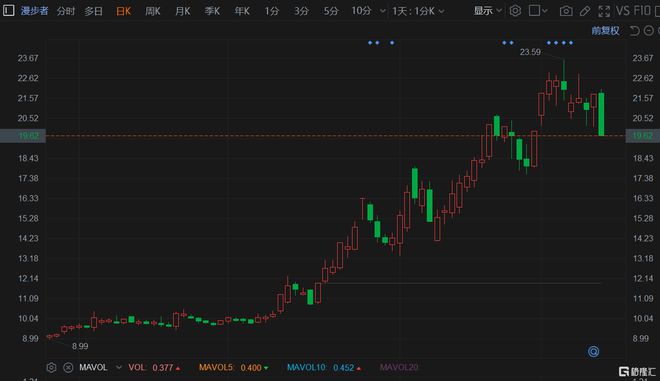Viewport: 660px width, 381px height.
Task: Click the 8.99 low price label
Action: click(x=80, y=346)
